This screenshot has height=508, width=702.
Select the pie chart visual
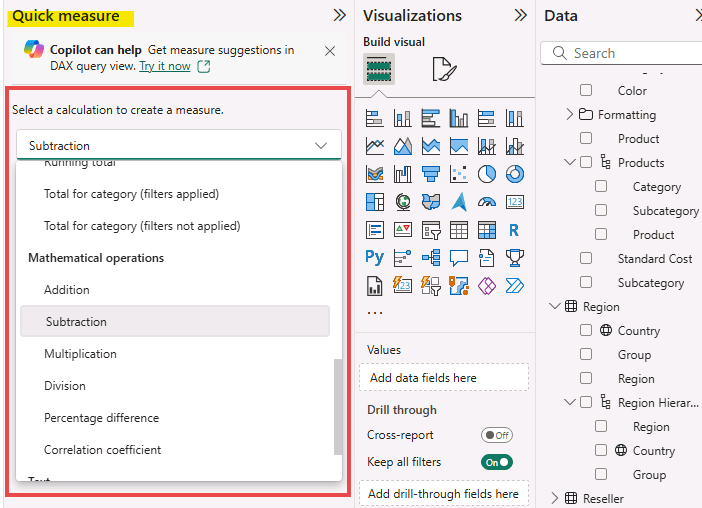coord(487,174)
